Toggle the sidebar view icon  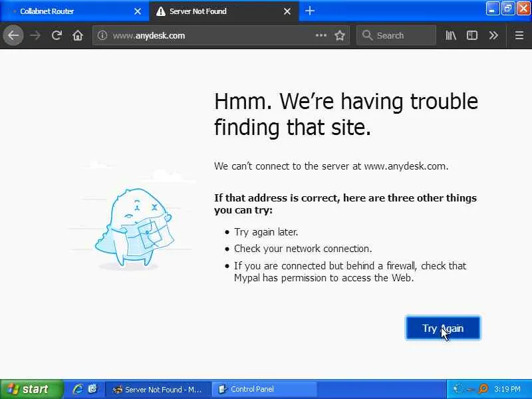[472, 35]
